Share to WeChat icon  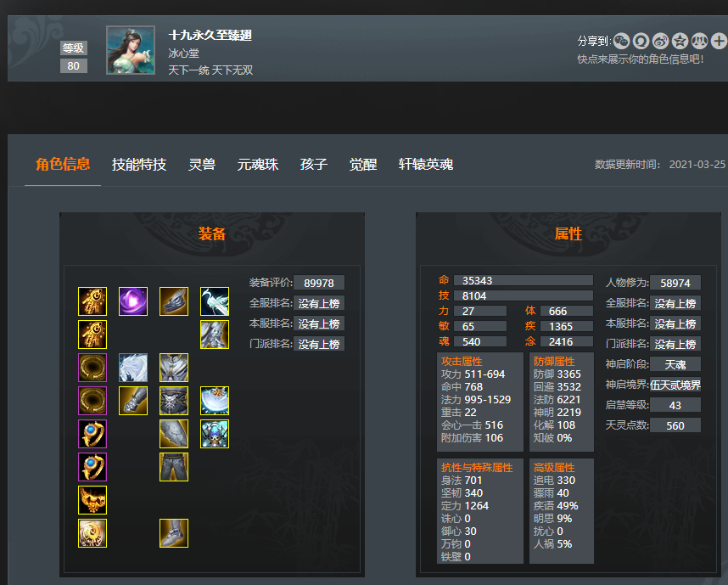tap(621, 42)
